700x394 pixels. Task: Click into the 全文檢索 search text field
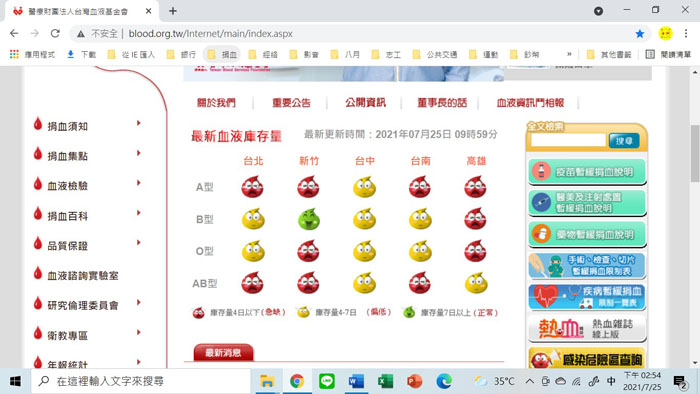pyautogui.click(x=568, y=141)
